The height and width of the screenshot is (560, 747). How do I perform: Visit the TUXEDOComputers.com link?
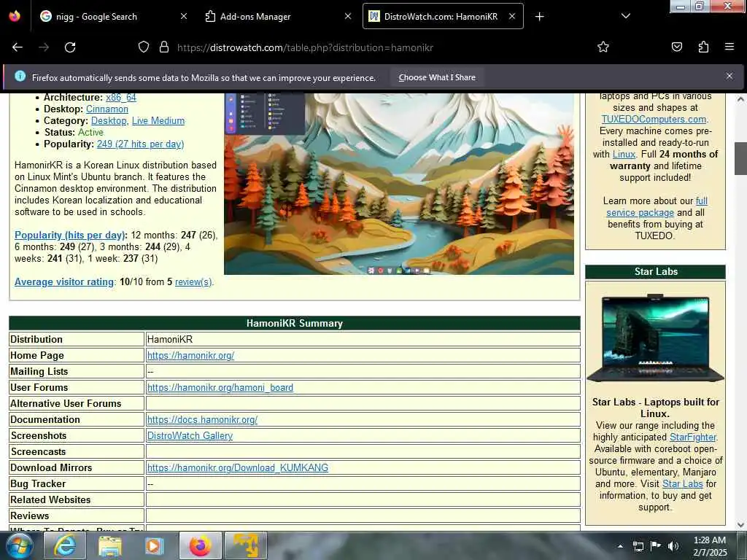pyautogui.click(x=654, y=119)
